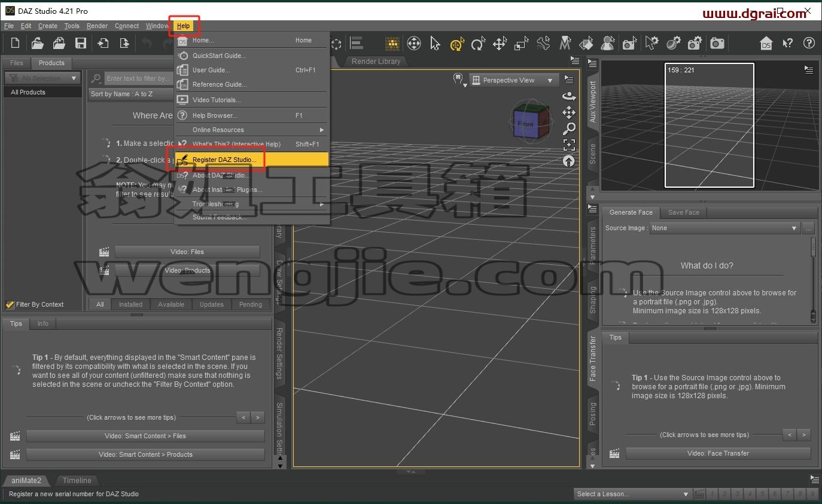
Task: Open the Perspective View dropdown
Action: point(514,80)
